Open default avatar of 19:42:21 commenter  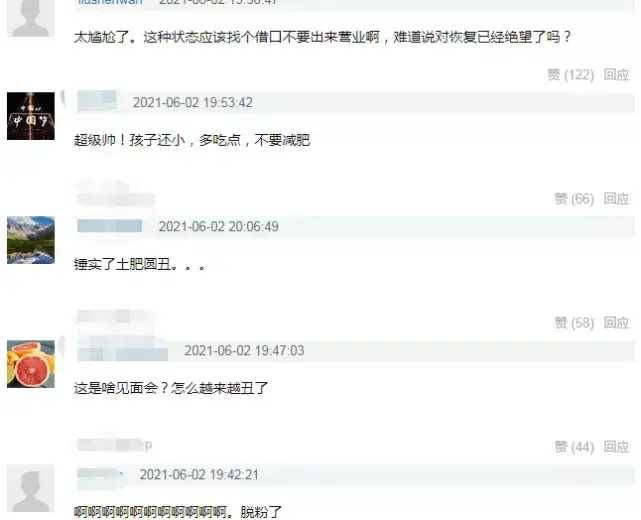click(31, 488)
